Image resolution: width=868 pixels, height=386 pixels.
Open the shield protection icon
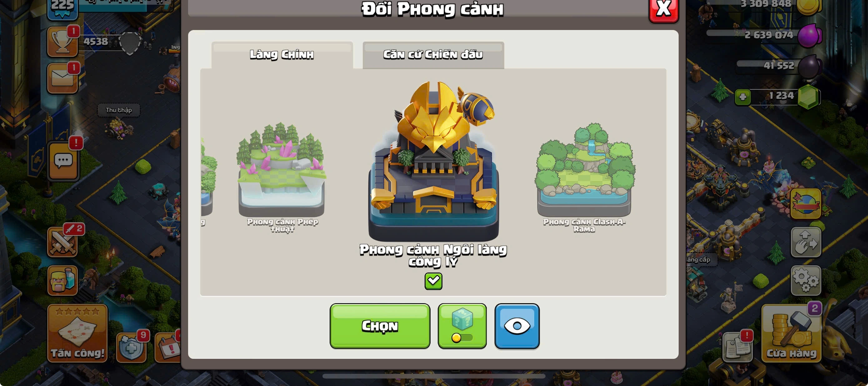click(131, 348)
